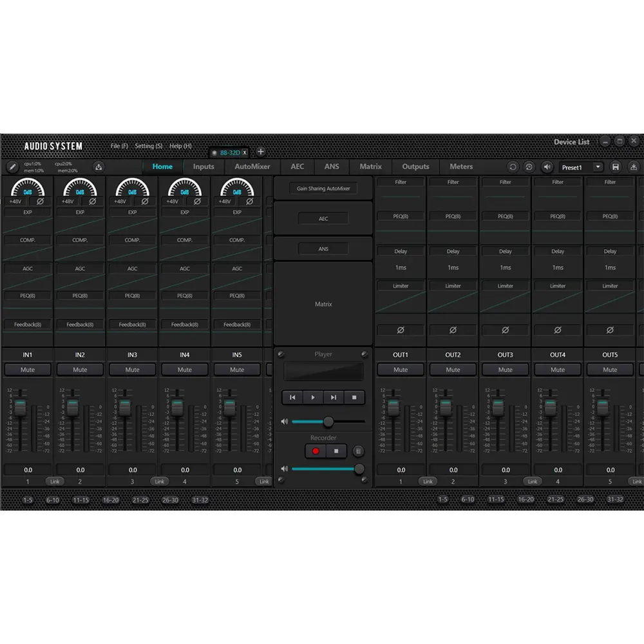Skip to previous track in Player
The image size is (644, 644).
click(x=292, y=397)
